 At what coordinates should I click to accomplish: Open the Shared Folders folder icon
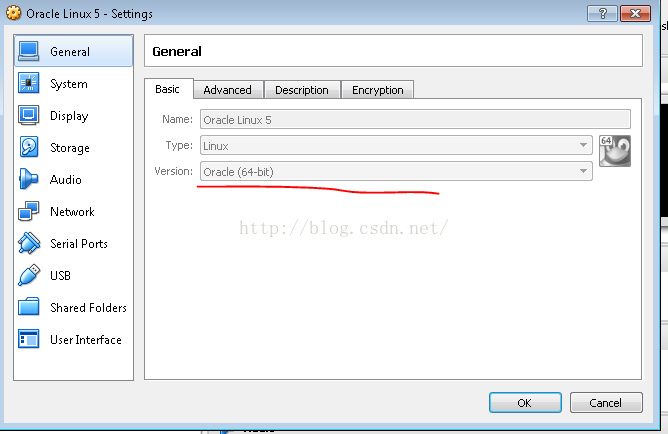29,307
